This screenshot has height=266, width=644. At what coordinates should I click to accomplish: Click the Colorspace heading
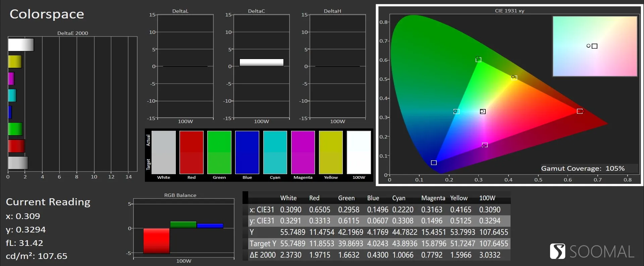47,14
